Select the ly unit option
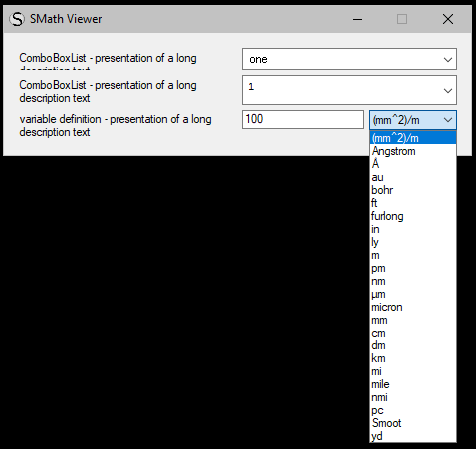The width and height of the screenshot is (476, 449). point(413,242)
